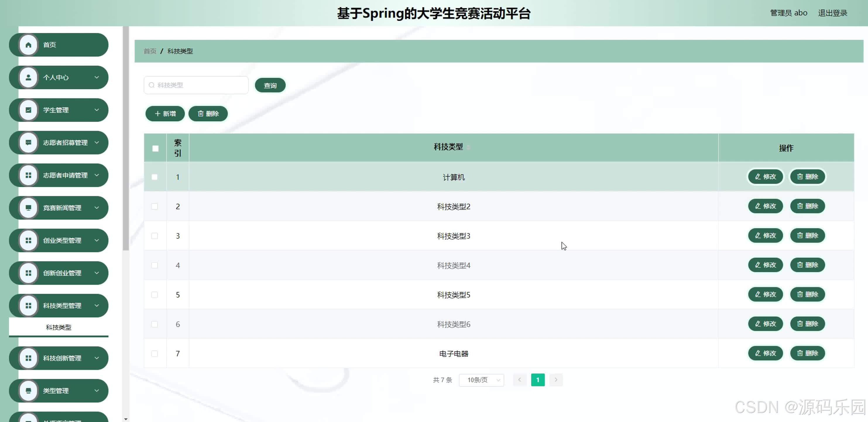Select 科技类型 submenu entry in sidebar

pyautogui.click(x=58, y=327)
